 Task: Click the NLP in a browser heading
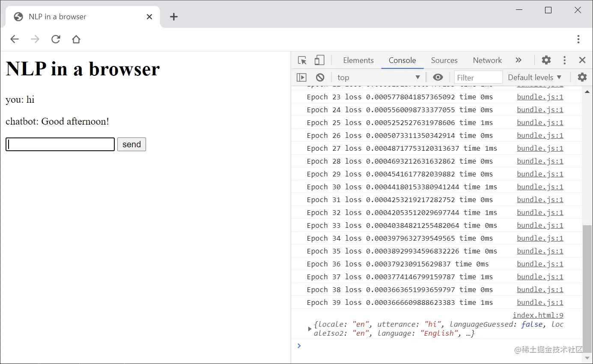[x=83, y=69]
